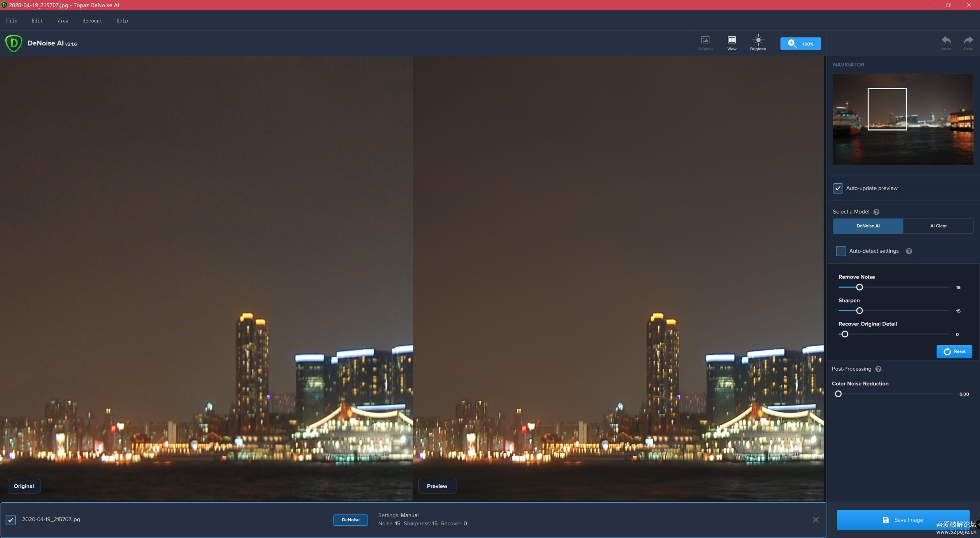Uncheck the 2020-04-19_215707.jpg file checkbox

click(x=11, y=520)
